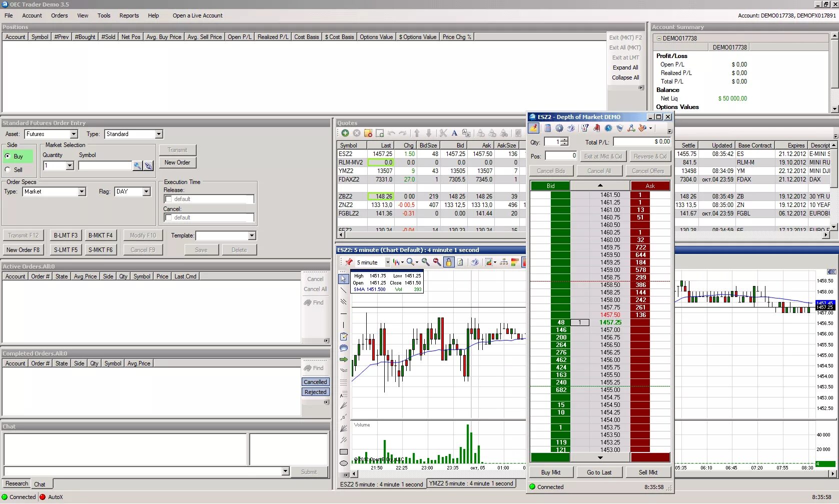Open the Template dropdown
Screen dimensions: 839x504
252,235
